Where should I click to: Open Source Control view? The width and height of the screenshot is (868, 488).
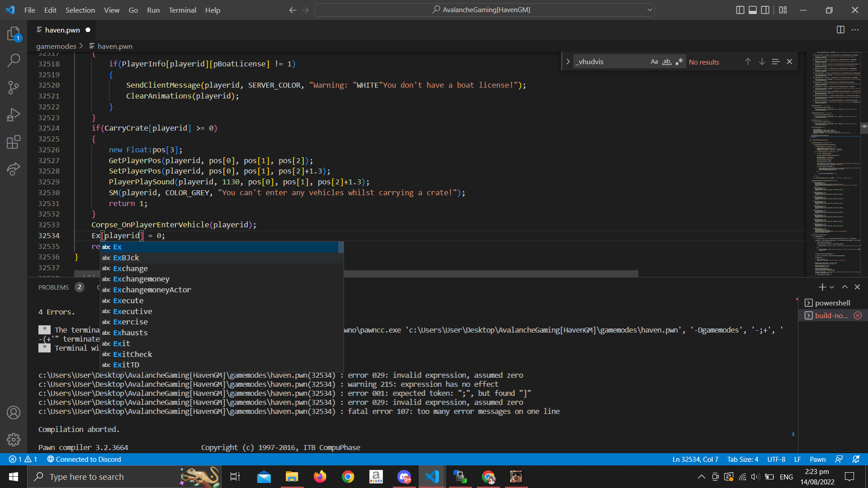[x=14, y=88]
